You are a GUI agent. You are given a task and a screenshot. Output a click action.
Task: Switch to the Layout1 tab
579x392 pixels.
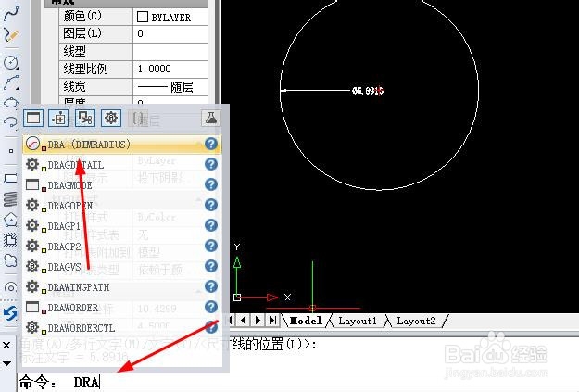click(357, 321)
